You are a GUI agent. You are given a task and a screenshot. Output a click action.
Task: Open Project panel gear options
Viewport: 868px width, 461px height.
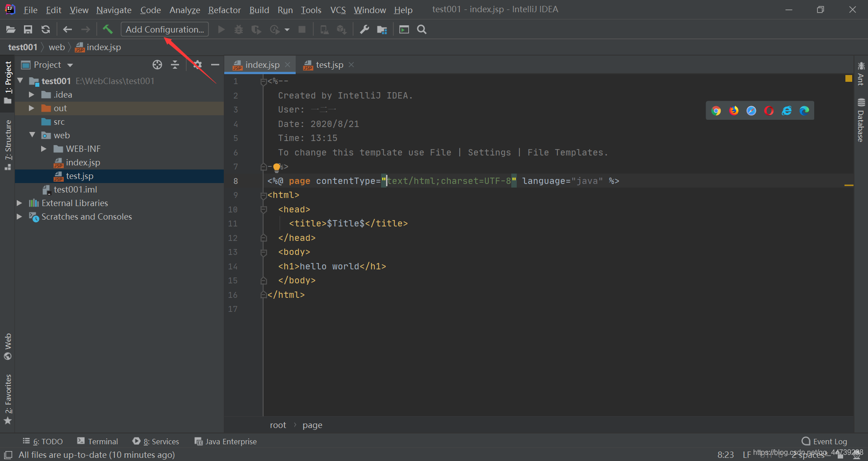198,65
